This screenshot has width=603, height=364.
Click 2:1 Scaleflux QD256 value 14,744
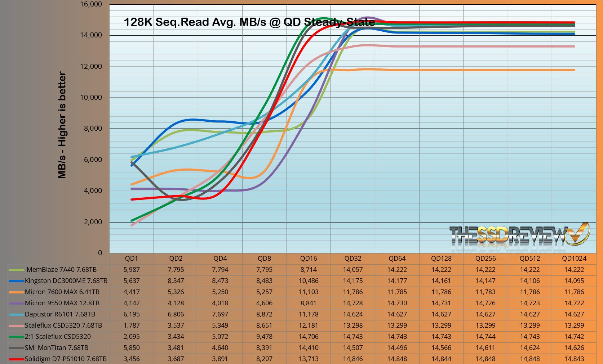coord(485,337)
